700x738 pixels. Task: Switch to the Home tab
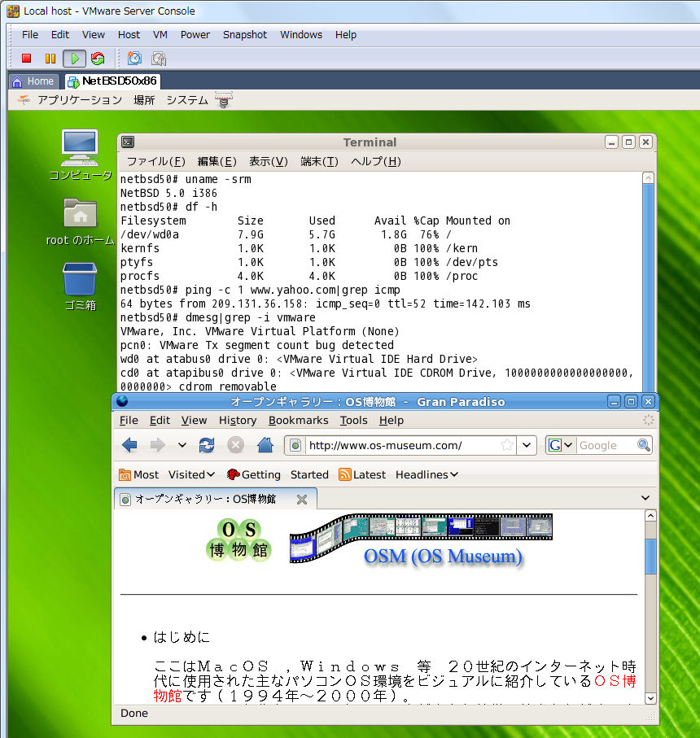(x=34, y=81)
